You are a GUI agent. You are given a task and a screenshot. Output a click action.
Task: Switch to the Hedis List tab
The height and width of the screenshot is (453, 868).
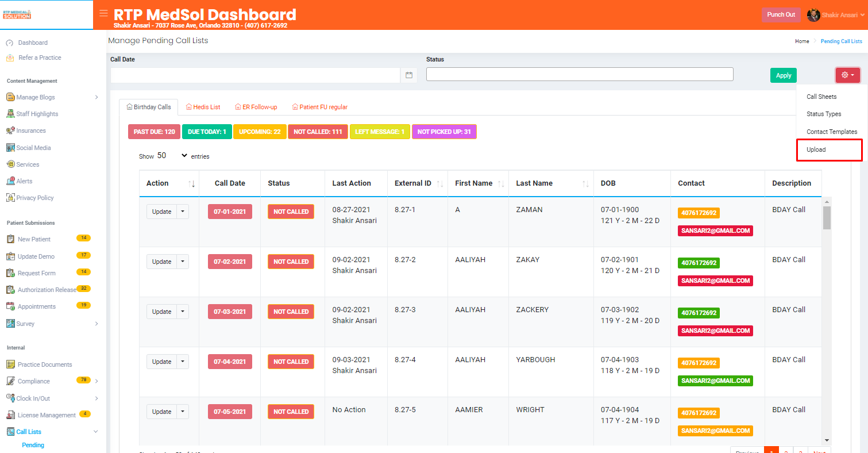tap(203, 107)
